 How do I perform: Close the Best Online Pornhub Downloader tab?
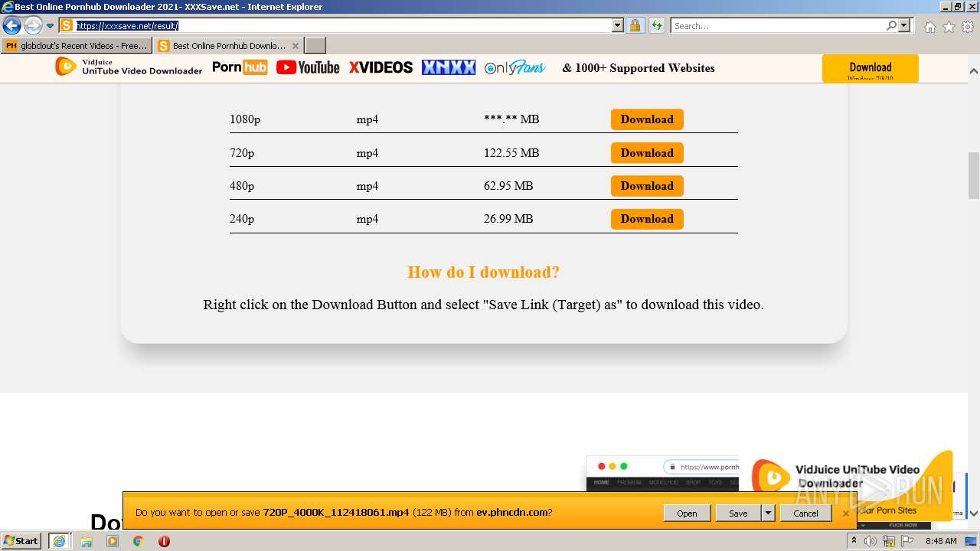coord(296,46)
